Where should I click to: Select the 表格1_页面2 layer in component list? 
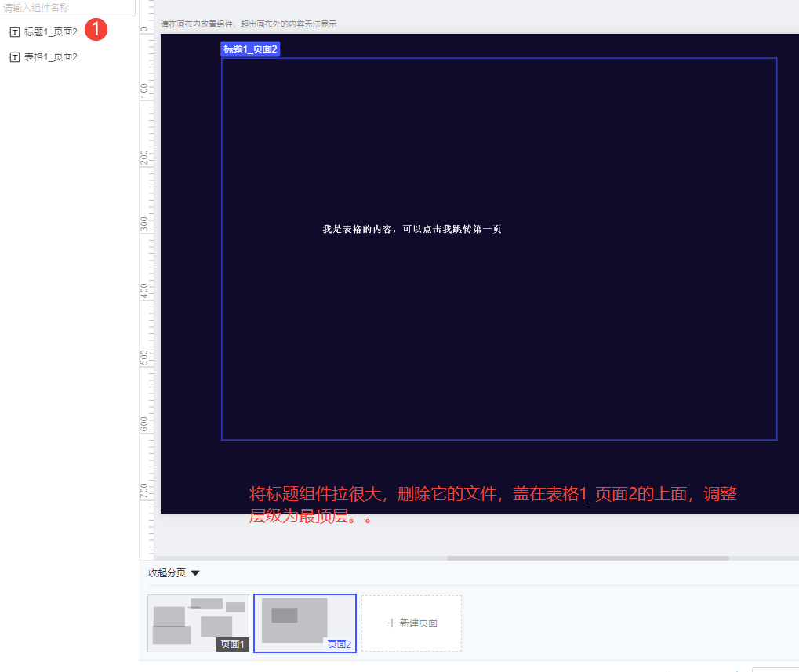pos(51,57)
